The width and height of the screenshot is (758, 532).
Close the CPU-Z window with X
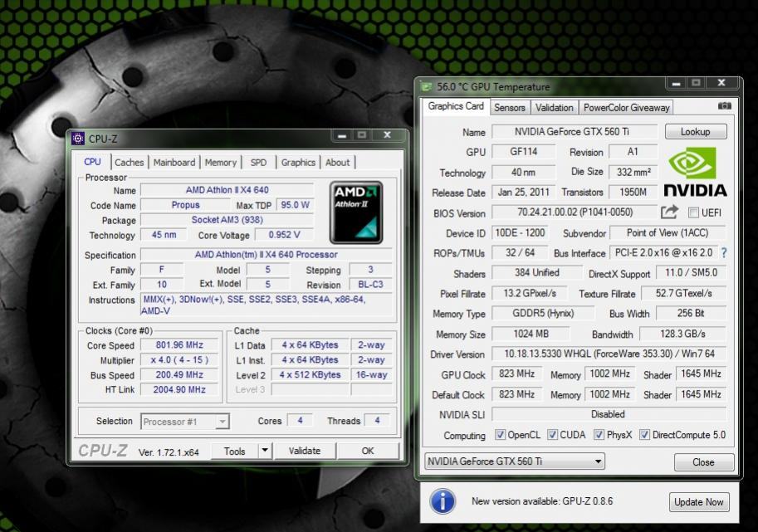[387, 135]
